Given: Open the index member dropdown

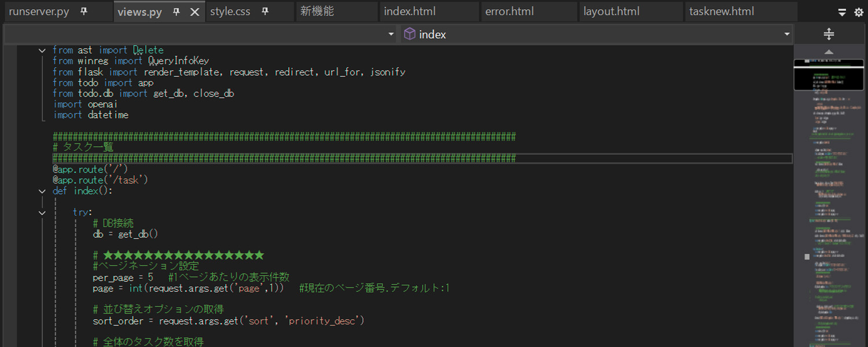Looking at the screenshot, I should click(786, 34).
